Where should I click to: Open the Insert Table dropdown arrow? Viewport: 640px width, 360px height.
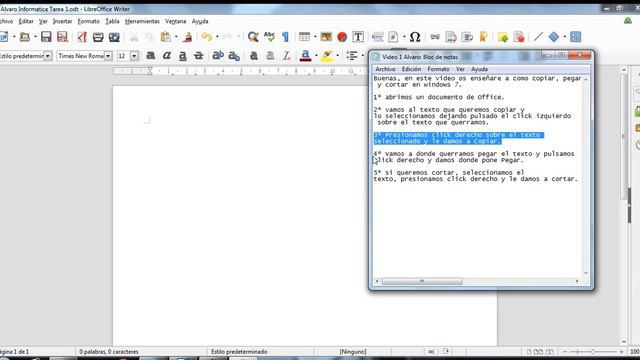(315, 37)
